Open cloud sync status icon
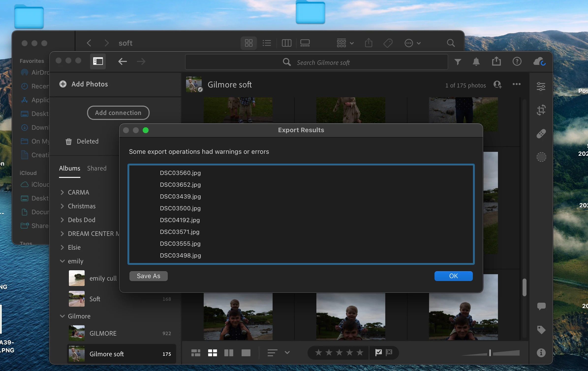Image resolution: width=588 pixels, height=371 pixels. tap(539, 62)
